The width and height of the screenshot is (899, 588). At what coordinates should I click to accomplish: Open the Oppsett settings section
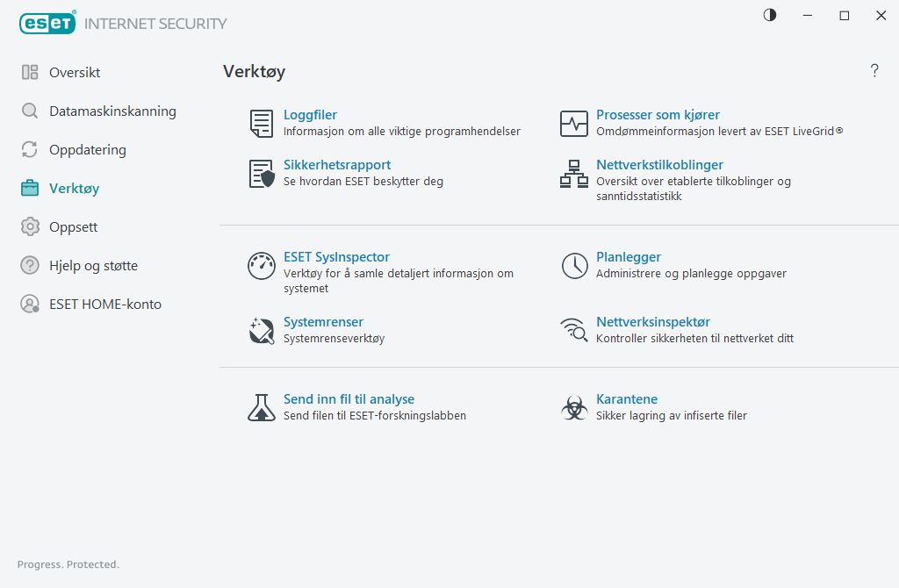point(73,227)
